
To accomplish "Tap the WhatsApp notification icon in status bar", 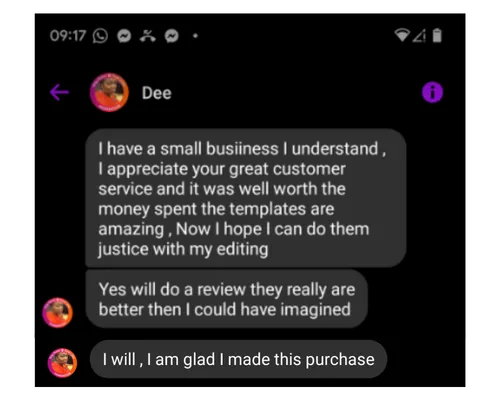I will click(x=100, y=36).
